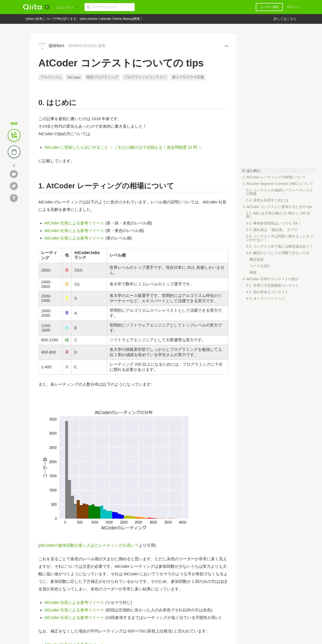Image resolution: width=322 pixels, height=644 pixels.
Task: Click the 2020年03月15日に更新 date text
Action: point(87,46)
